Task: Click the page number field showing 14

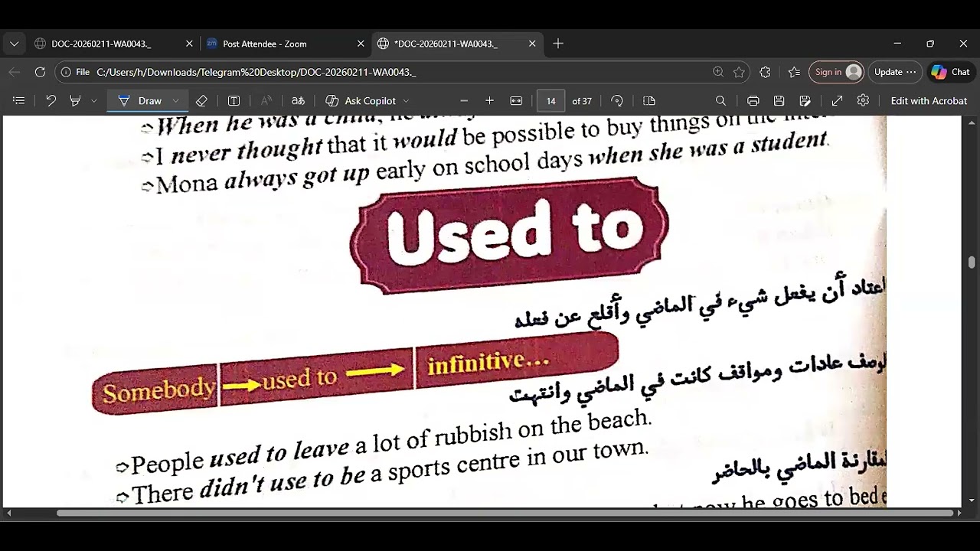Action: tap(551, 100)
